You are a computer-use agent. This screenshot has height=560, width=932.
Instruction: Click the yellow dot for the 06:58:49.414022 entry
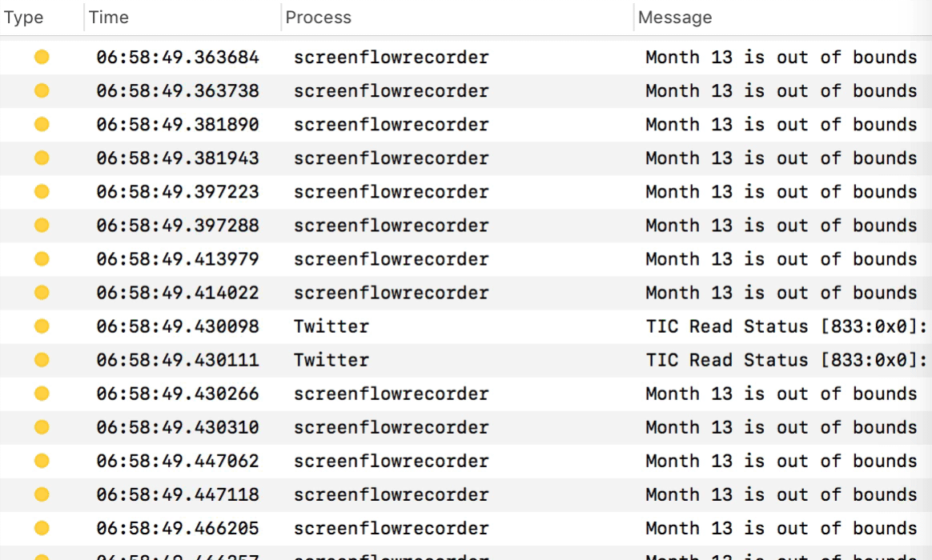click(42, 293)
